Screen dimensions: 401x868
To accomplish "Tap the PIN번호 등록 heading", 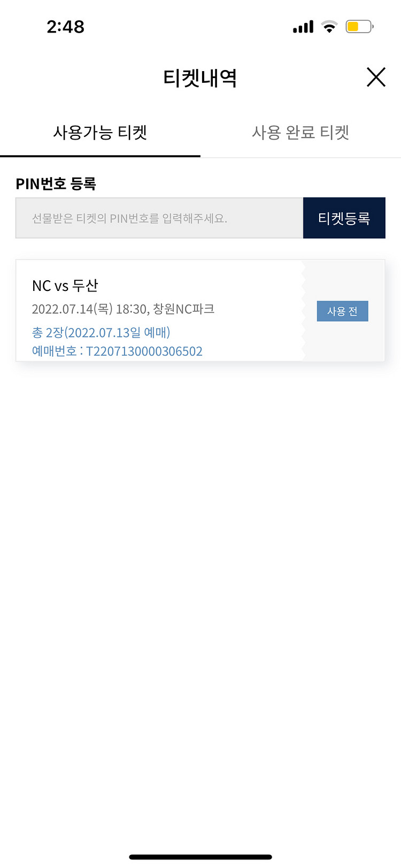I will (56, 184).
